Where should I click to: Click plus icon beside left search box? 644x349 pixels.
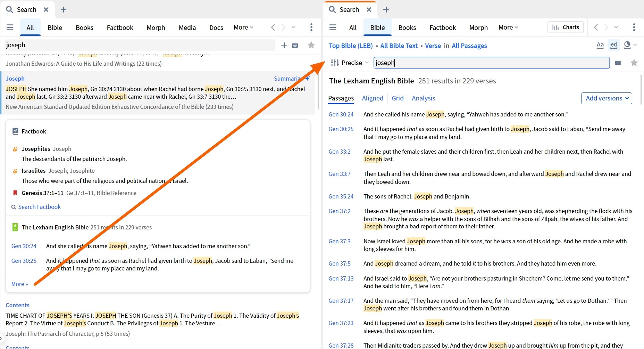[x=284, y=45]
